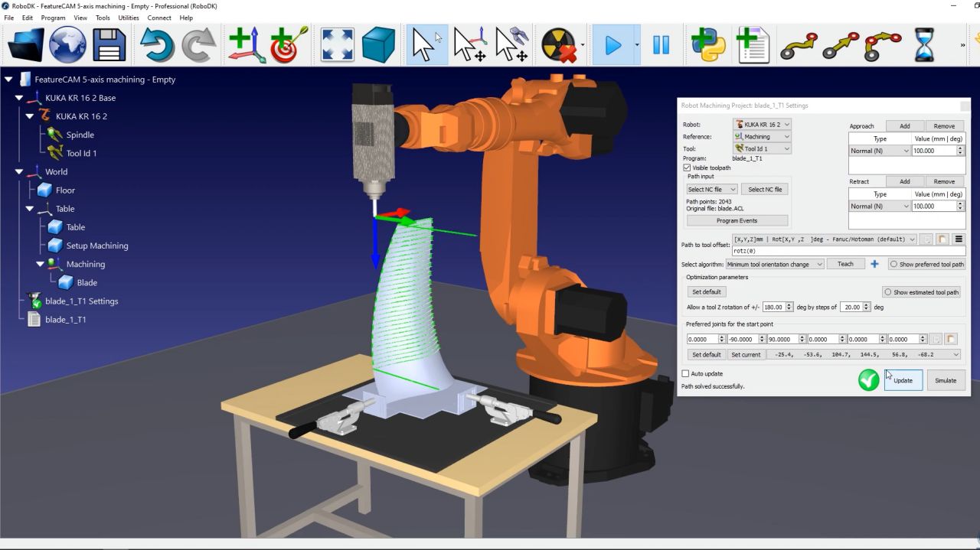
Task: Add a Python program icon
Action: (708, 44)
